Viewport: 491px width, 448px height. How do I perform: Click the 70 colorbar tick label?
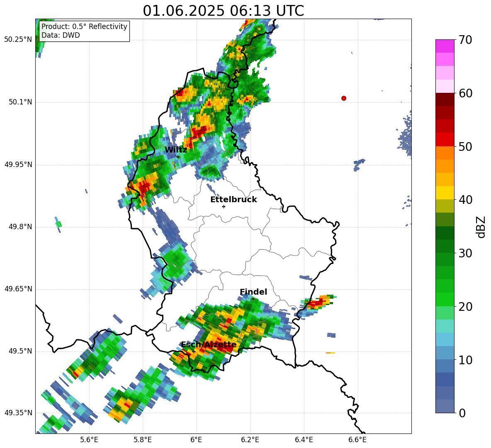tap(466, 40)
